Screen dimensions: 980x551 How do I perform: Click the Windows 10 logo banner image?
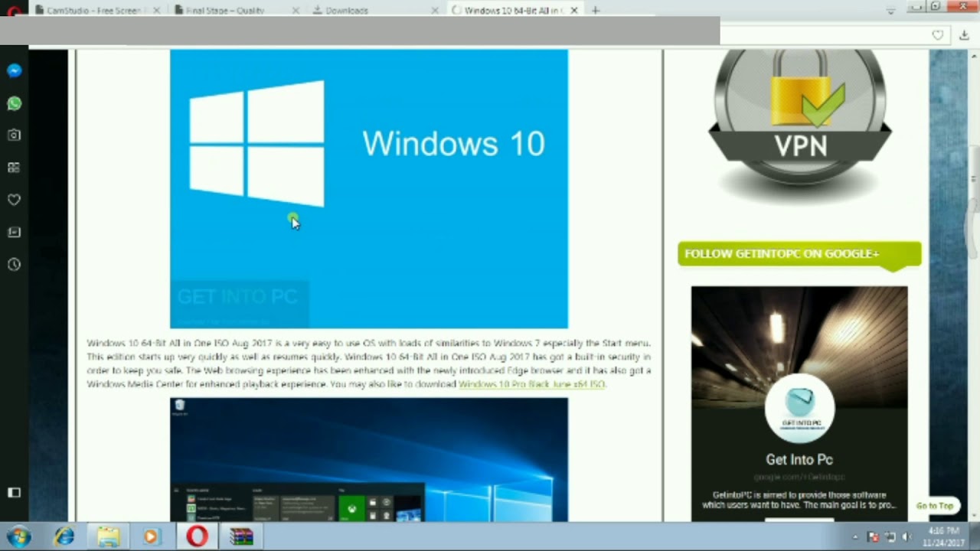pos(369,189)
